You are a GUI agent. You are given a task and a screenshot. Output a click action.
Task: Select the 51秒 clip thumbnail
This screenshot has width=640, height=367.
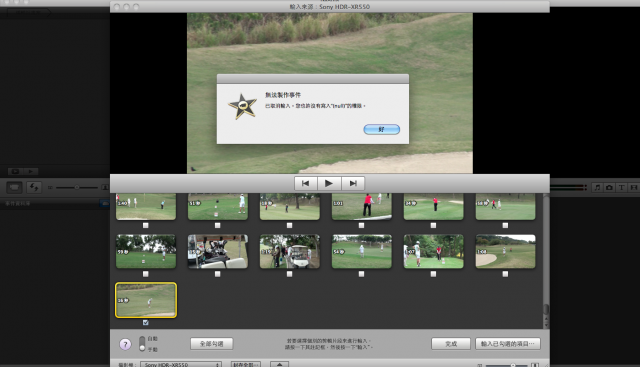tap(218, 207)
